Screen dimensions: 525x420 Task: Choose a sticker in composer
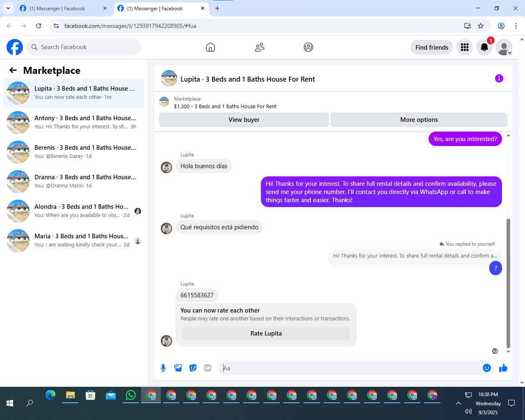193,368
